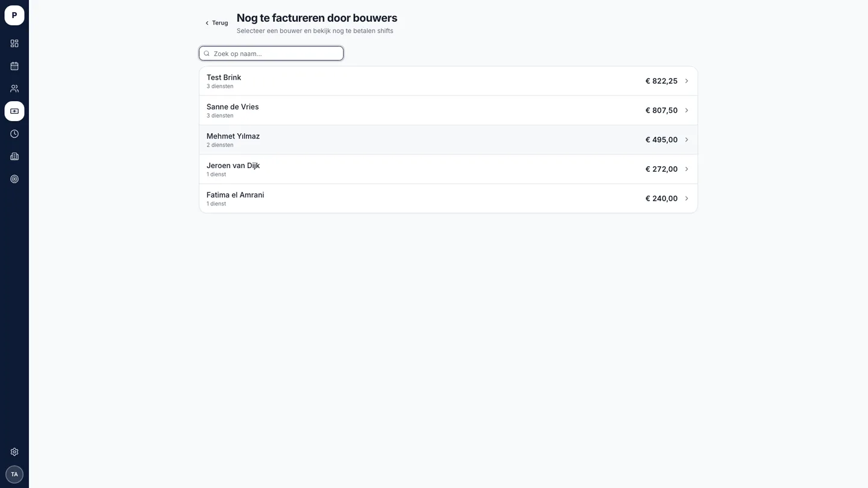Select the name Test Brink
Screen dimensions: 868x488
pyautogui.click(x=224, y=77)
